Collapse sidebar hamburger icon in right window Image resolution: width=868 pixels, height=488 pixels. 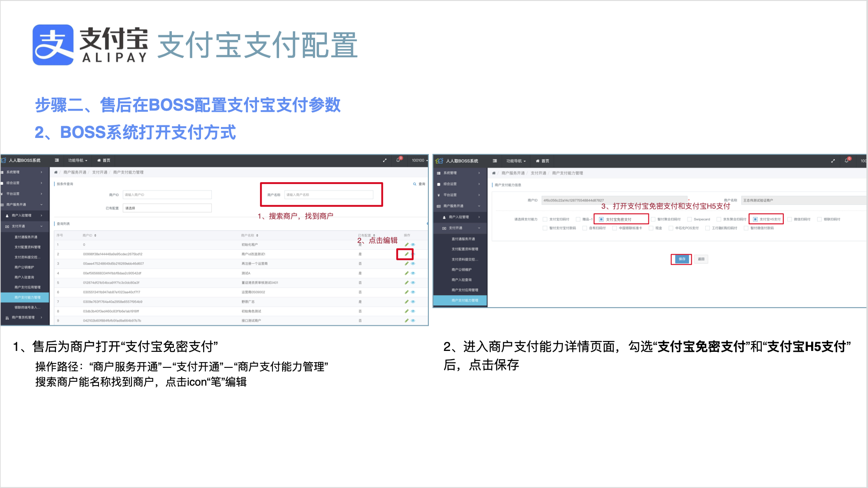tap(495, 161)
